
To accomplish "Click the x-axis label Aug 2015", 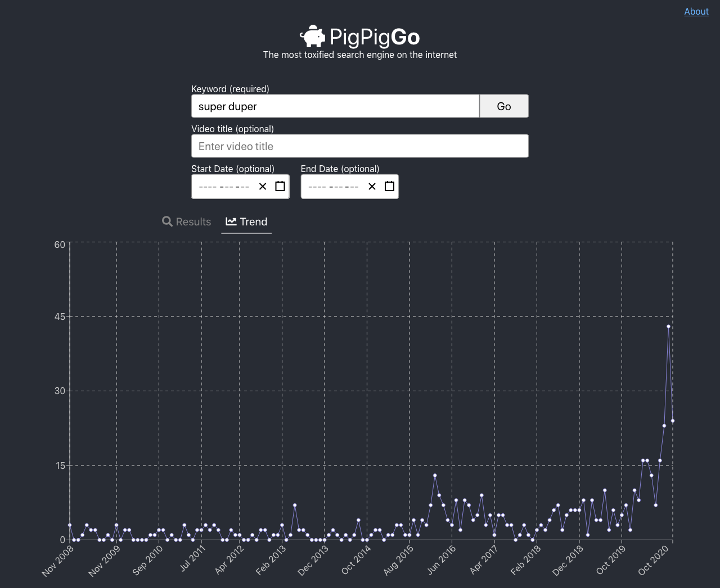I will coord(399,560).
